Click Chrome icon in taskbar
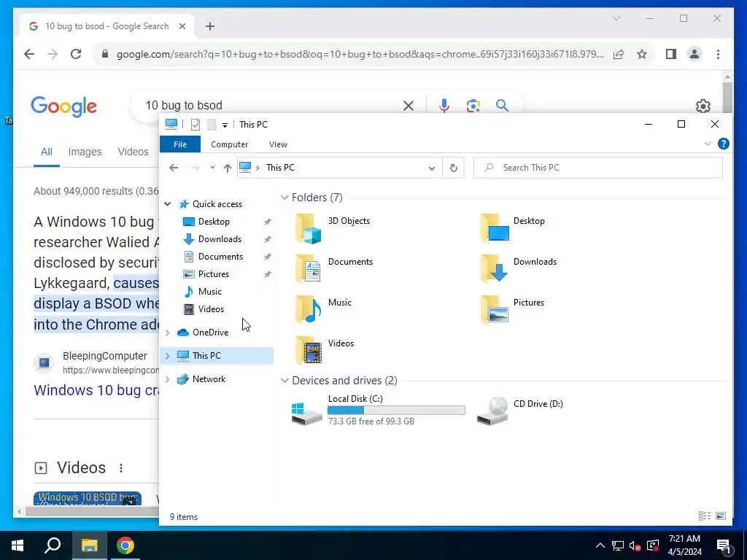Image resolution: width=747 pixels, height=560 pixels. 125,545
